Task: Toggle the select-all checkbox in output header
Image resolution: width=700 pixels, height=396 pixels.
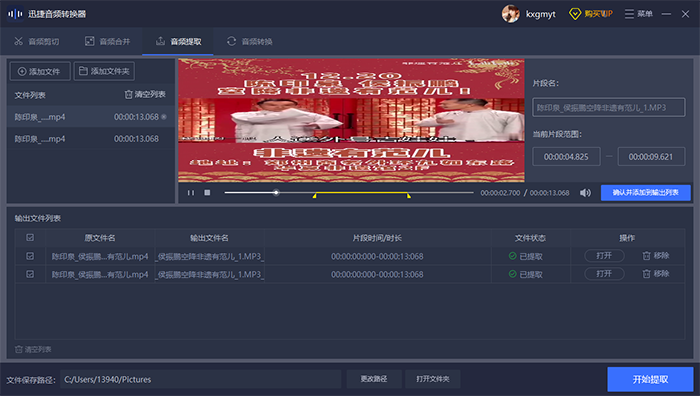Action: (30, 238)
